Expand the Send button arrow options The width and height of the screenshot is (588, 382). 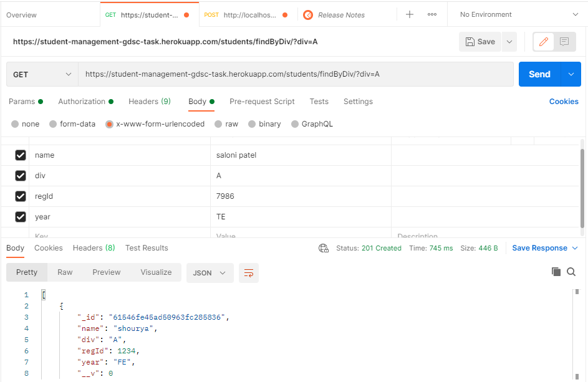coord(571,74)
